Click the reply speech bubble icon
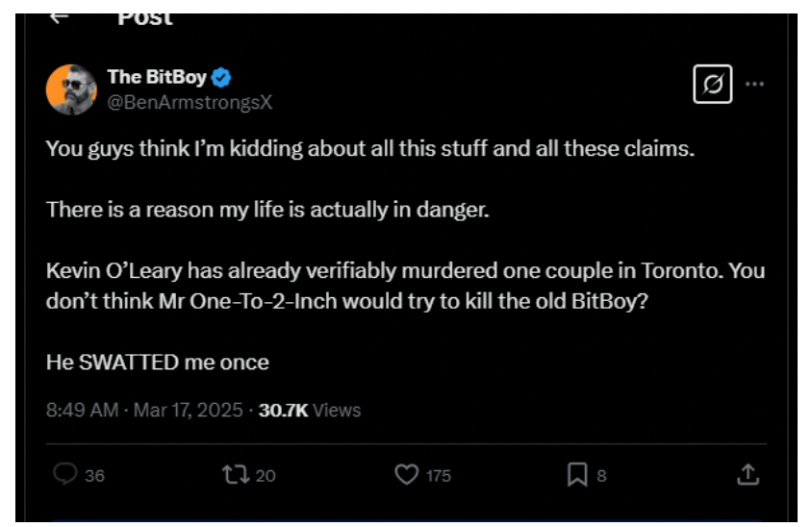Screen dimensions: 812x527 pyautogui.click(x=65, y=474)
